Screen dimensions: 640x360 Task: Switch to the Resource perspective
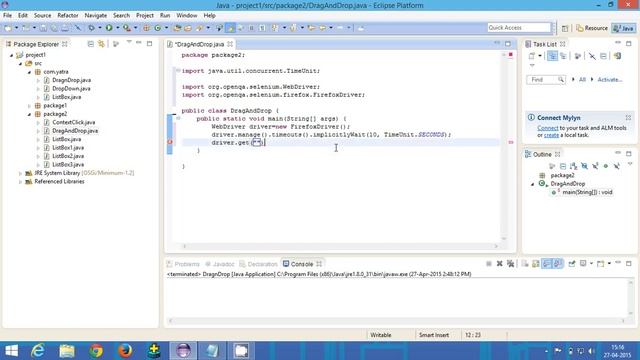[x=592, y=28]
